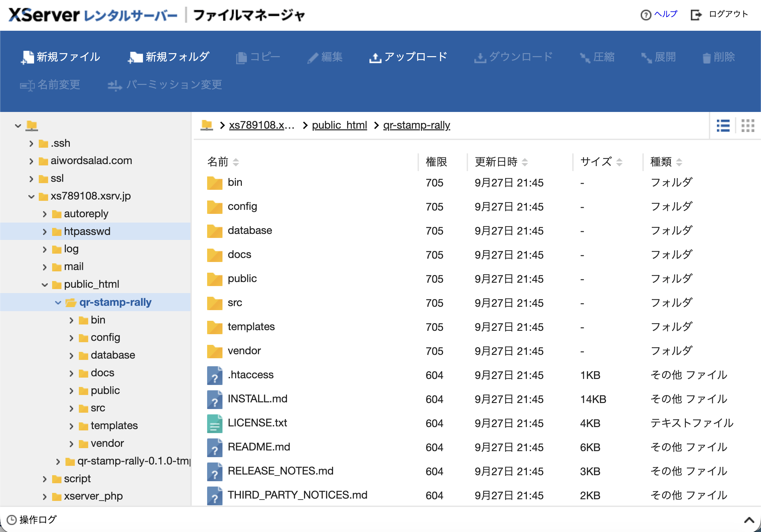
Task: Select the INSTALL.md file icon
Action: pyautogui.click(x=215, y=399)
